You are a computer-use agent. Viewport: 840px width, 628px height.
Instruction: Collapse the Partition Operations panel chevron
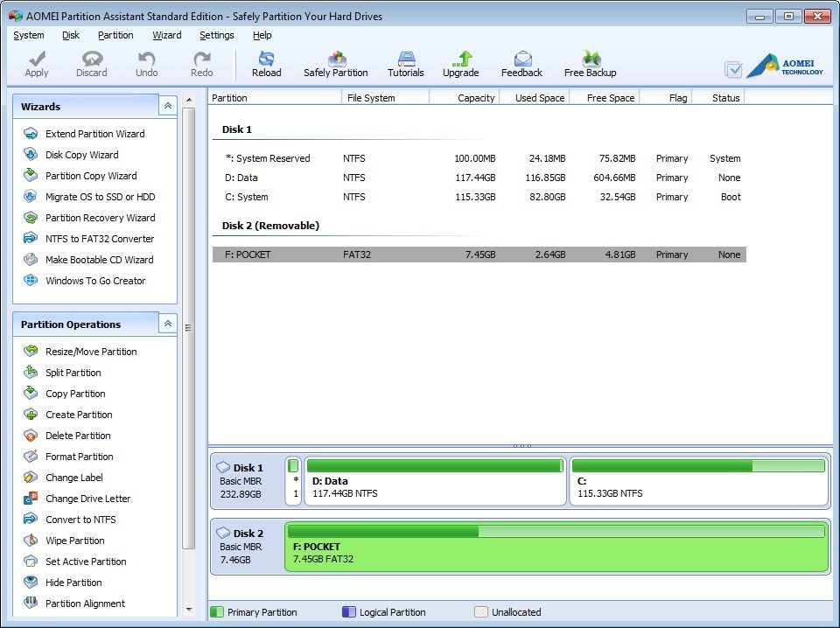tap(168, 324)
